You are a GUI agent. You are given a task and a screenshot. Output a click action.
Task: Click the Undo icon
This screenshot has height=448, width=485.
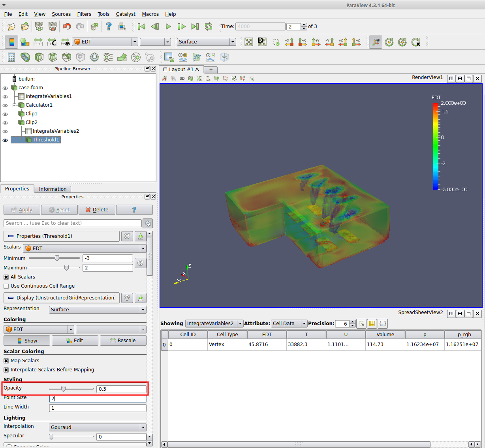pos(67,26)
